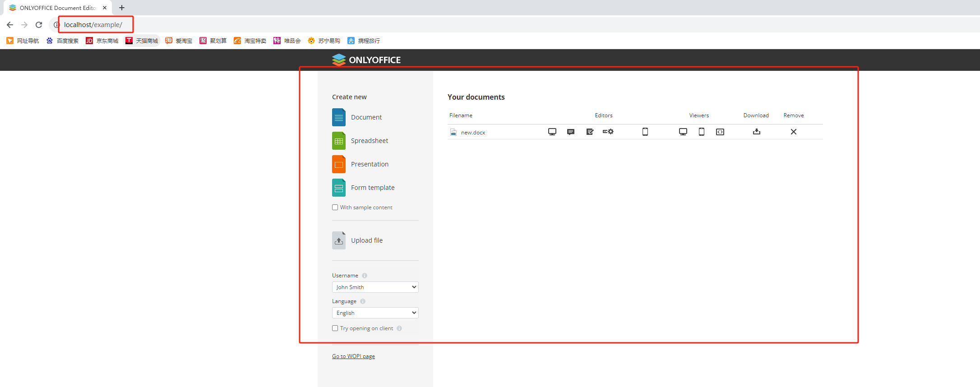Click the Filename column header
Screen dimensions: 980x387
pyautogui.click(x=461, y=115)
